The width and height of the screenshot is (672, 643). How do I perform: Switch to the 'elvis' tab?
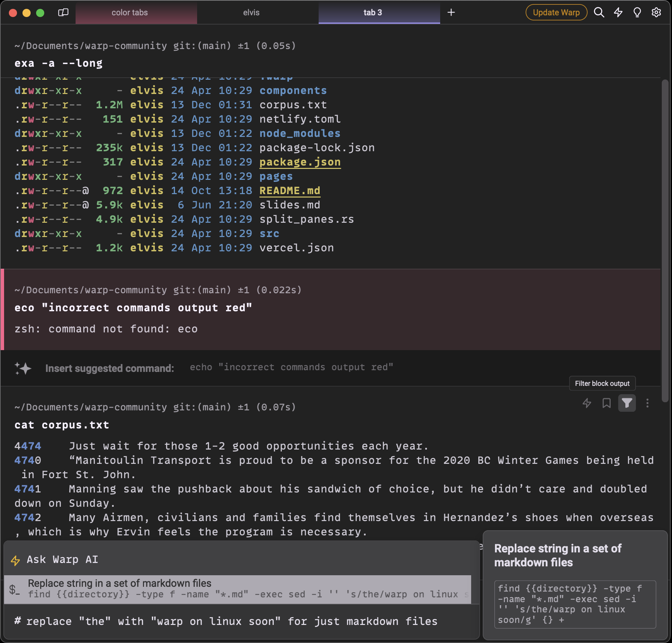point(250,12)
